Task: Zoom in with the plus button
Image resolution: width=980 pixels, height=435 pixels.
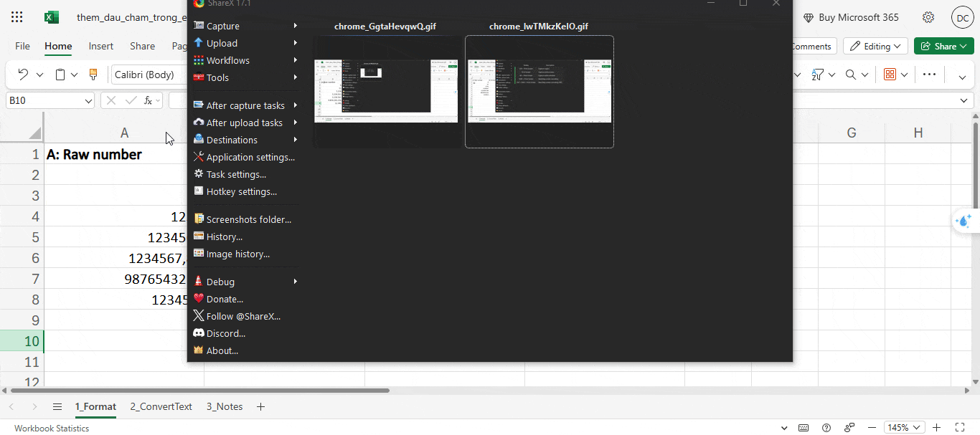Action: coord(936,428)
